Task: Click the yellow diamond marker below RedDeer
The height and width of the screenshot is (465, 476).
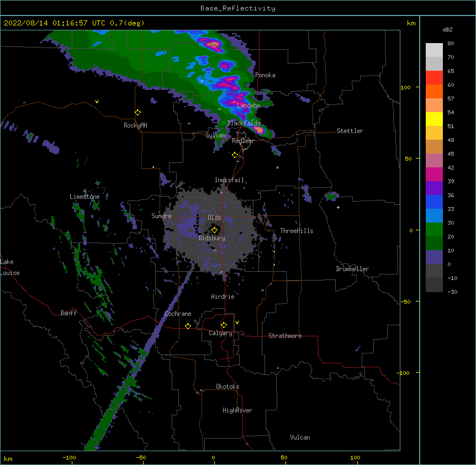Action: pyautogui.click(x=235, y=155)
